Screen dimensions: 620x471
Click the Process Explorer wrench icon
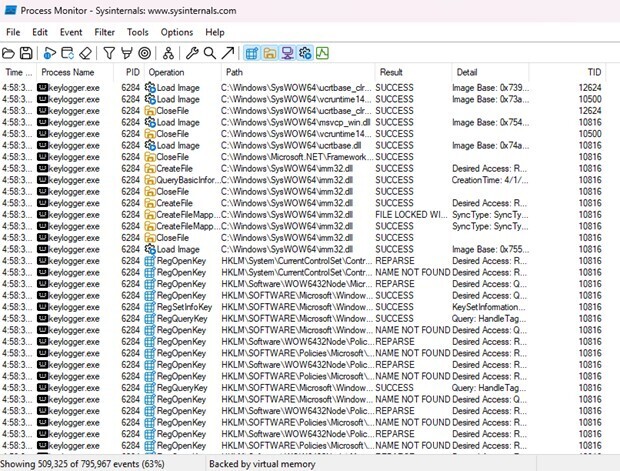tap(192, 53)
